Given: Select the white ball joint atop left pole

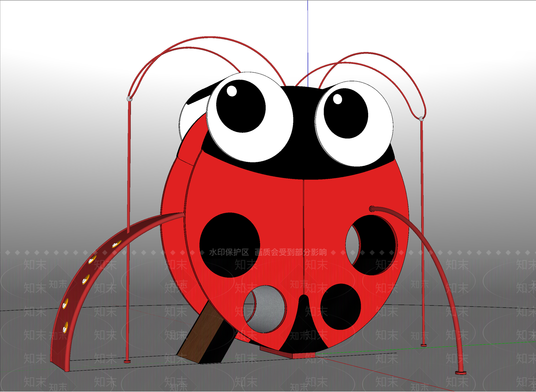Looking at the screenshot, I should [x=129, y=99].
